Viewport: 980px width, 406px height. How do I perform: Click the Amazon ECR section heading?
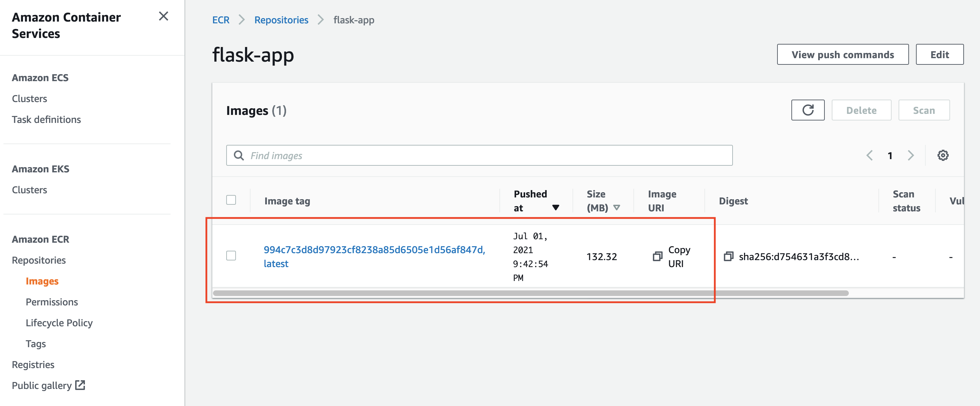(x=40, y=239)
